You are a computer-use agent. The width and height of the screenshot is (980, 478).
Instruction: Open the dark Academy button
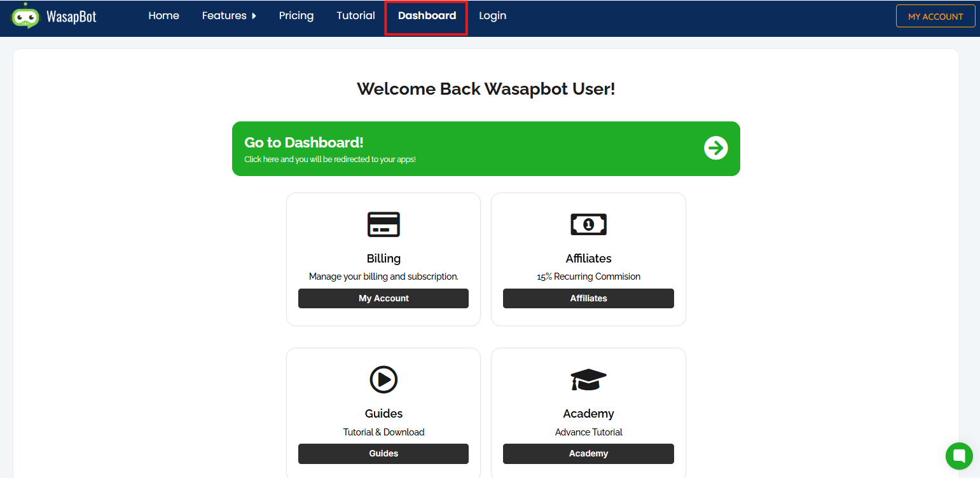pyautogui.click(x=588, y=454)
